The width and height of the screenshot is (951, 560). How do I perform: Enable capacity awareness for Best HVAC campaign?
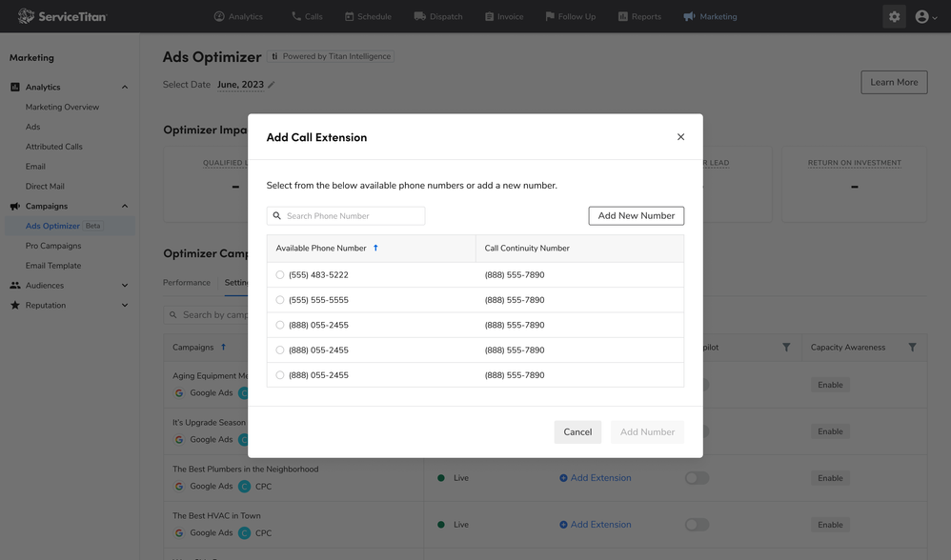830,525
